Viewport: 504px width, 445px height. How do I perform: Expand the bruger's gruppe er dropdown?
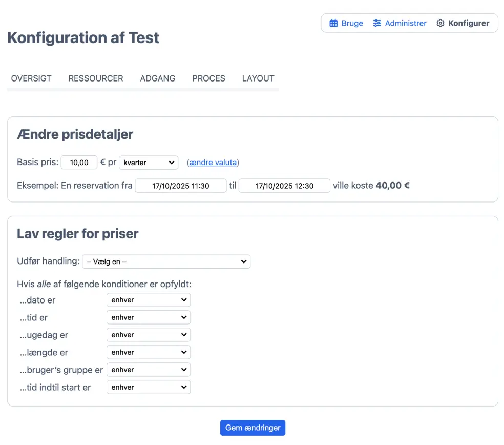coord(149,370)
